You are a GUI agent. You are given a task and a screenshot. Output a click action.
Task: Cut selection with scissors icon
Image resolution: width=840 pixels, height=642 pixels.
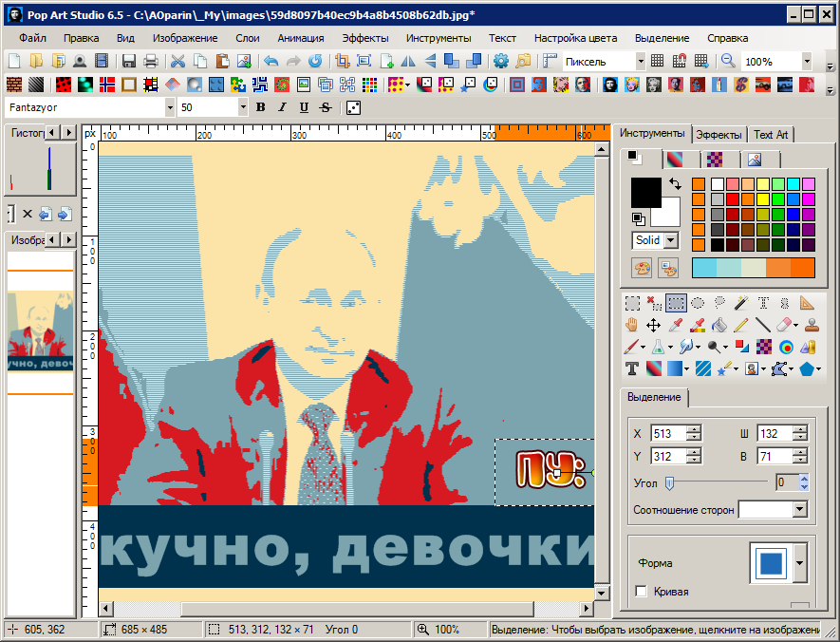[177, 61]
